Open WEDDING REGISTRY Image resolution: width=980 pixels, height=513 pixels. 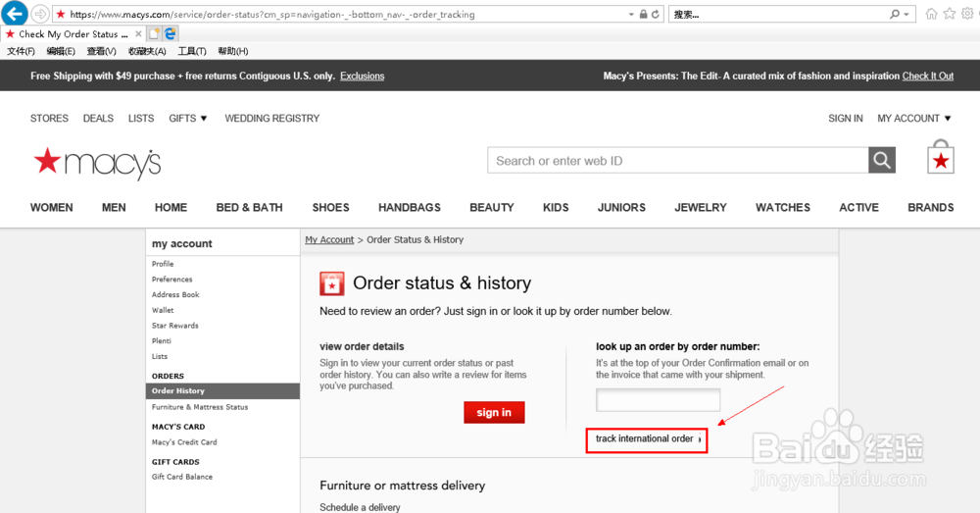271,119
